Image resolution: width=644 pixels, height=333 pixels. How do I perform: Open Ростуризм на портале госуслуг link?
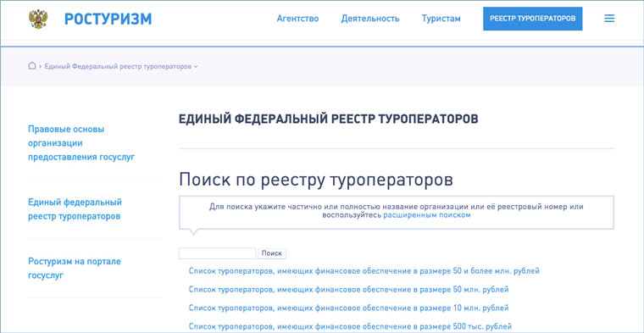[x=75, y=268]
